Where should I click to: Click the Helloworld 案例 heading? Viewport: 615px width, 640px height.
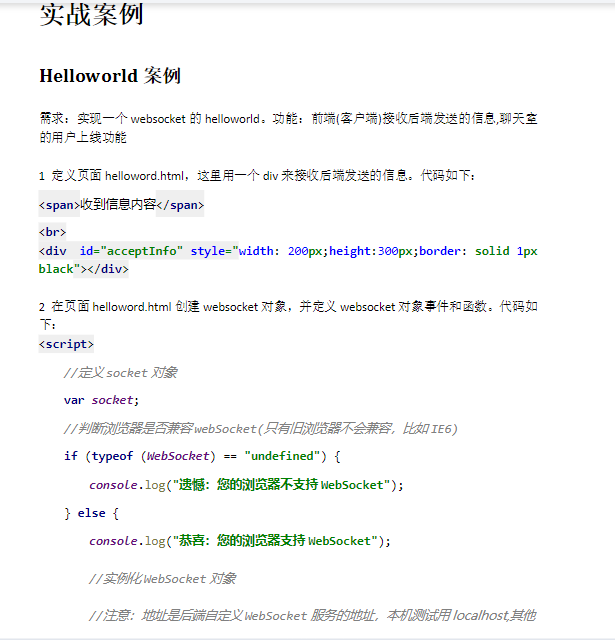109,76
